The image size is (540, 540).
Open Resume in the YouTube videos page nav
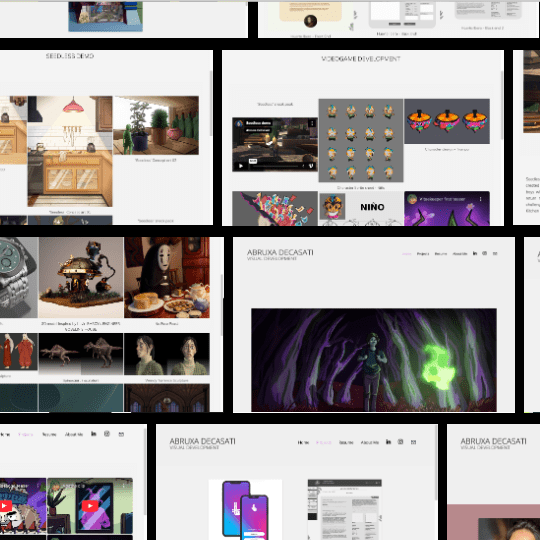pos(49,435)
